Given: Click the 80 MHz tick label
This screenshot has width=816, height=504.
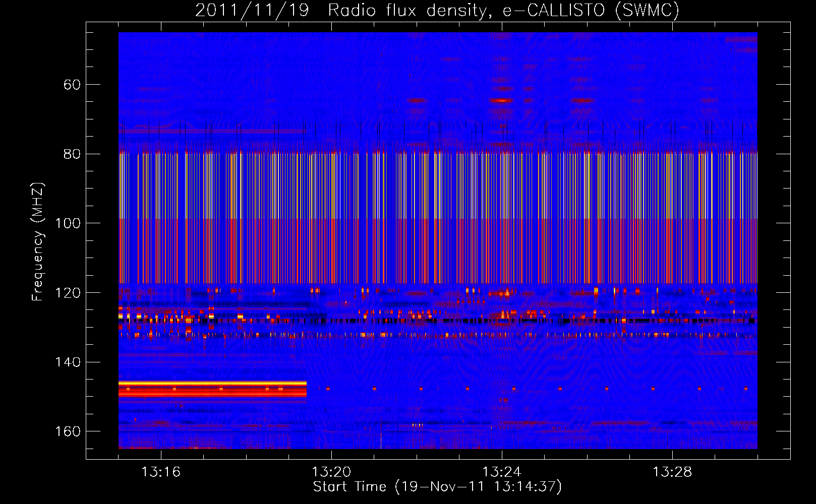Looking at the screenshot, I should [72, 154].
